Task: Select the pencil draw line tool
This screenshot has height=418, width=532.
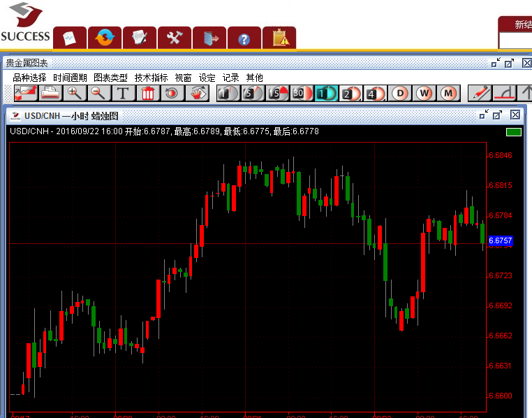Action: coord(479,93)
